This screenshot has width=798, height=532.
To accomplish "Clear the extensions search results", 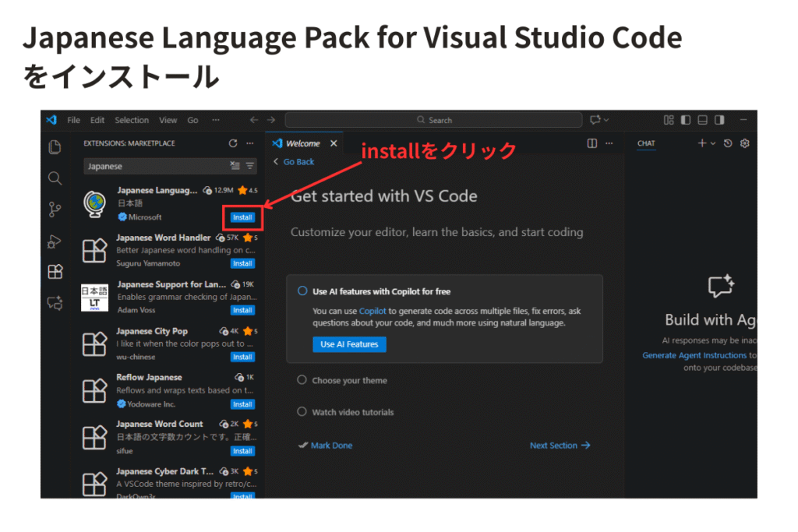I will [235, 166].
